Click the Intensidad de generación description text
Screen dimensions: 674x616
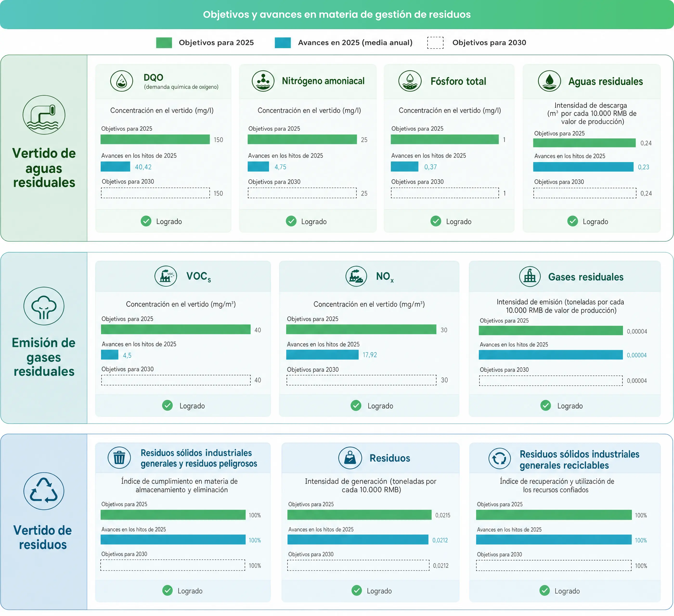pos(371,485)
